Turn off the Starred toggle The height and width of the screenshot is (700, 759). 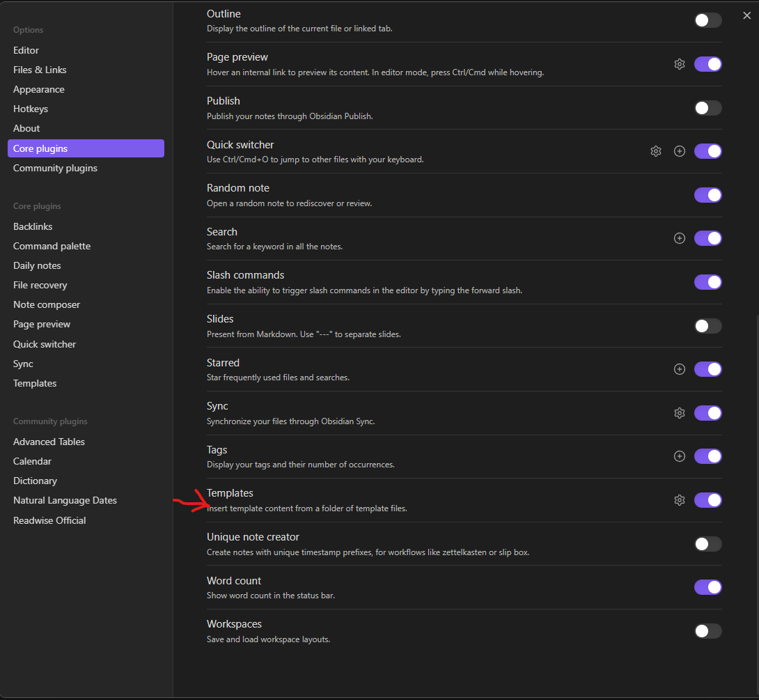point(707,369)
